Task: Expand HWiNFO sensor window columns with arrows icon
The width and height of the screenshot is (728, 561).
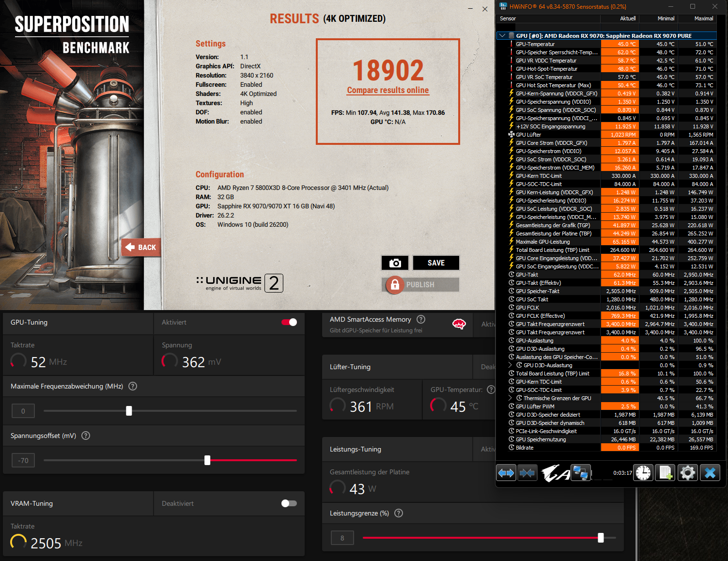Action: pos(506,472)
